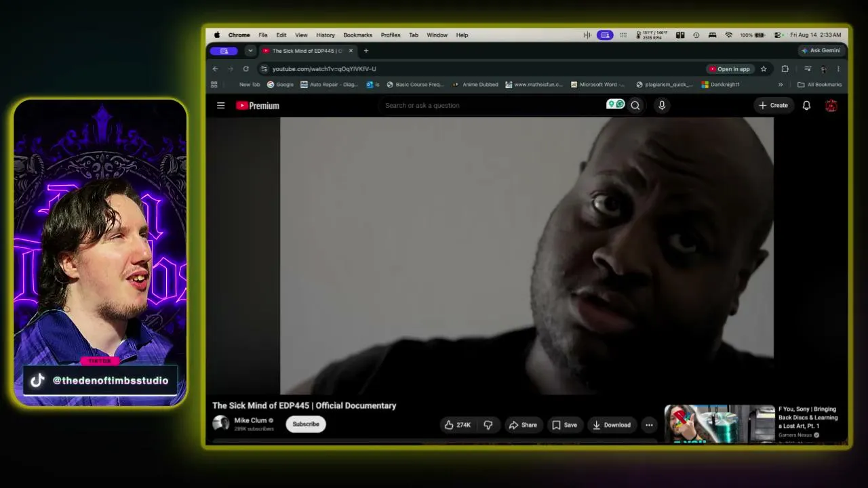Screen dimensions: 868x488
Task: Open the Darkknight1 bookmark
Action: [720, 85]
